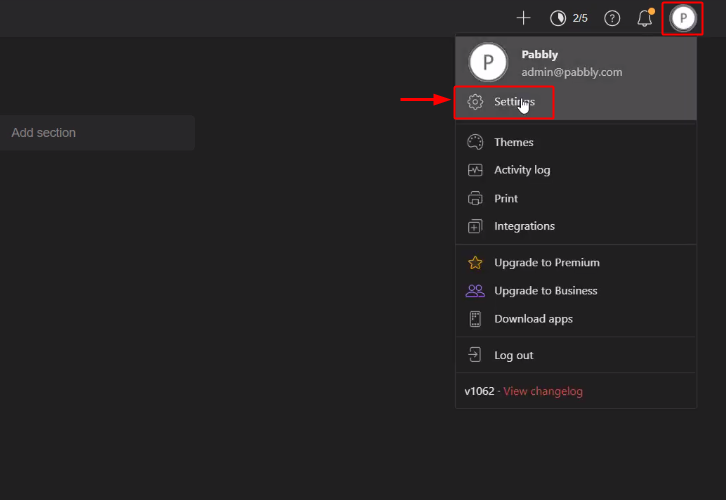Select Download apps option

pyautogui.click(x=576, y=319)
